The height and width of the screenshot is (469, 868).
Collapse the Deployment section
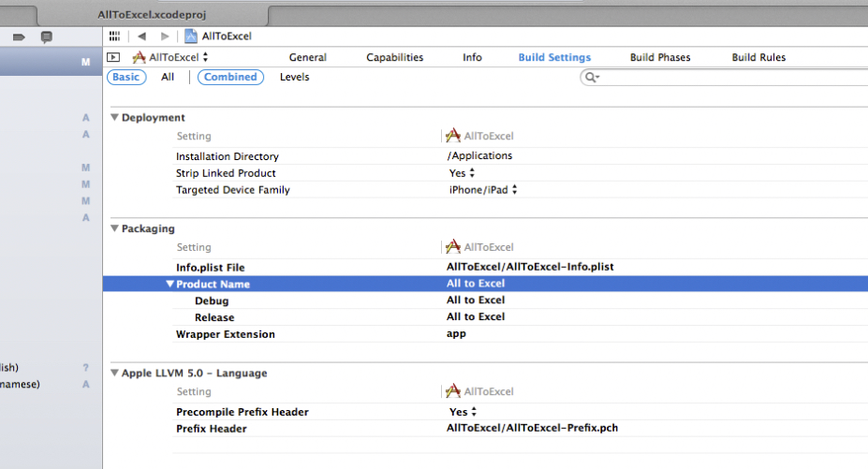click(x=114, y=117)
